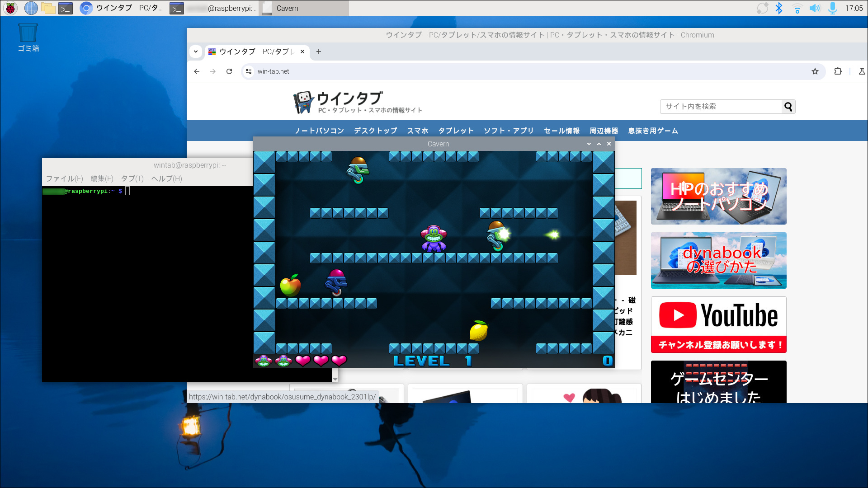
Task: Open the 息抜き用ゲーム navigation menu
Action: [x=653, y=131]
